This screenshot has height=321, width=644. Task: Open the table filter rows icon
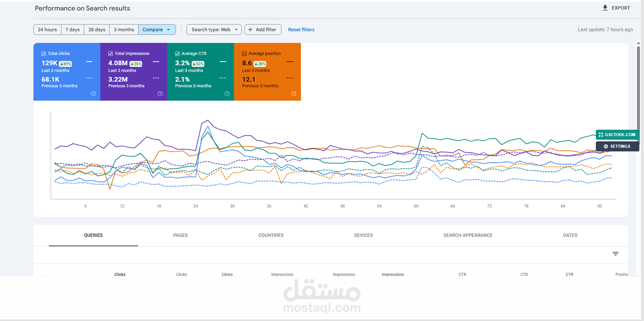[x=615, y=254]
